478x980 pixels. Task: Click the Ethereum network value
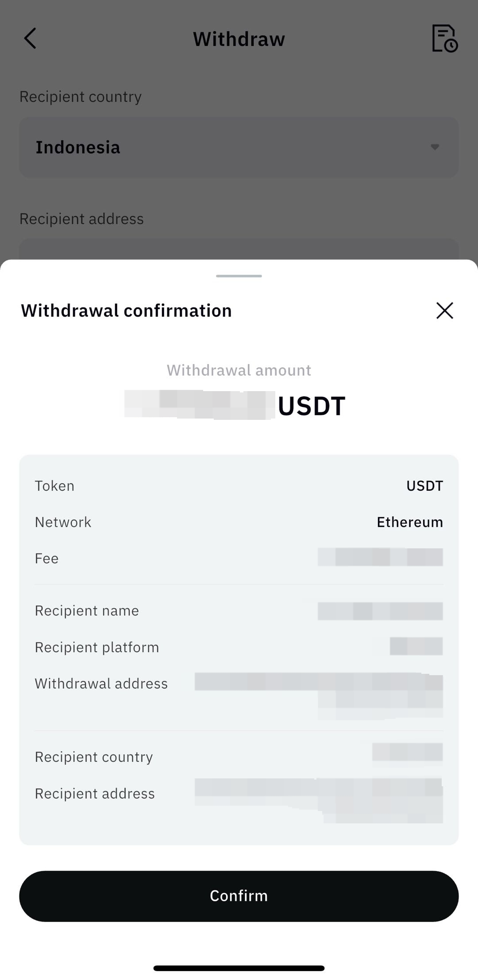coord(409,522)
